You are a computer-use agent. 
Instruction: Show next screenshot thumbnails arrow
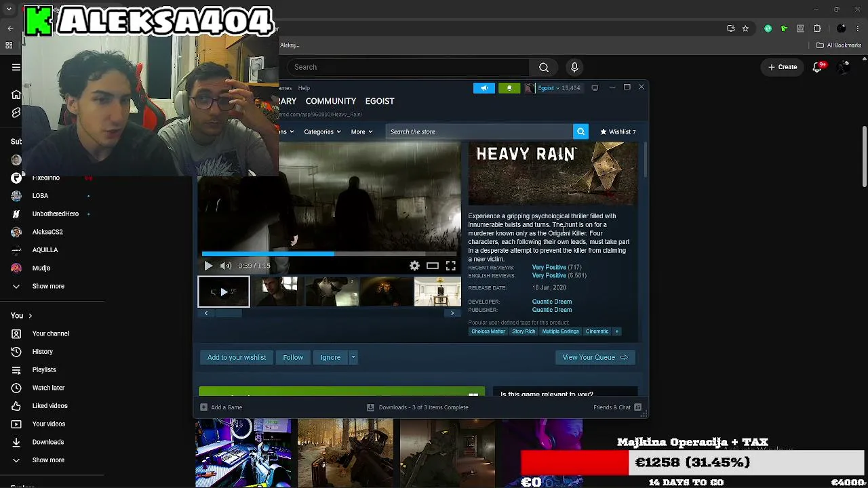[x=452, y=313]
